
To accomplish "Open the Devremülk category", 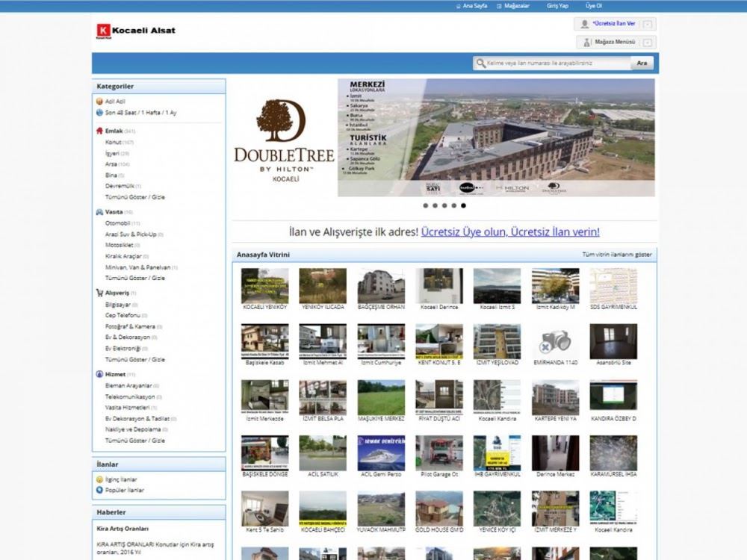I will [x=120, y=186].
